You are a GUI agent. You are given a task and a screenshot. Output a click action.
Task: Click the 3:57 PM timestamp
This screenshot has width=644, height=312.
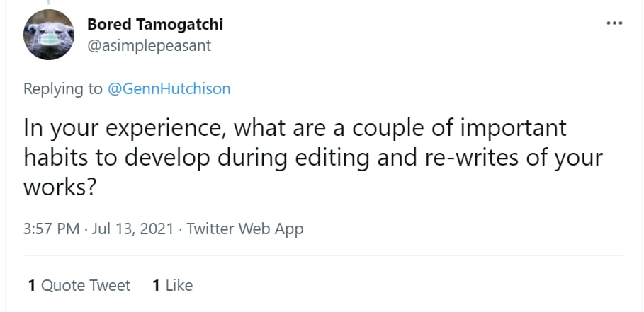[51, 229]
